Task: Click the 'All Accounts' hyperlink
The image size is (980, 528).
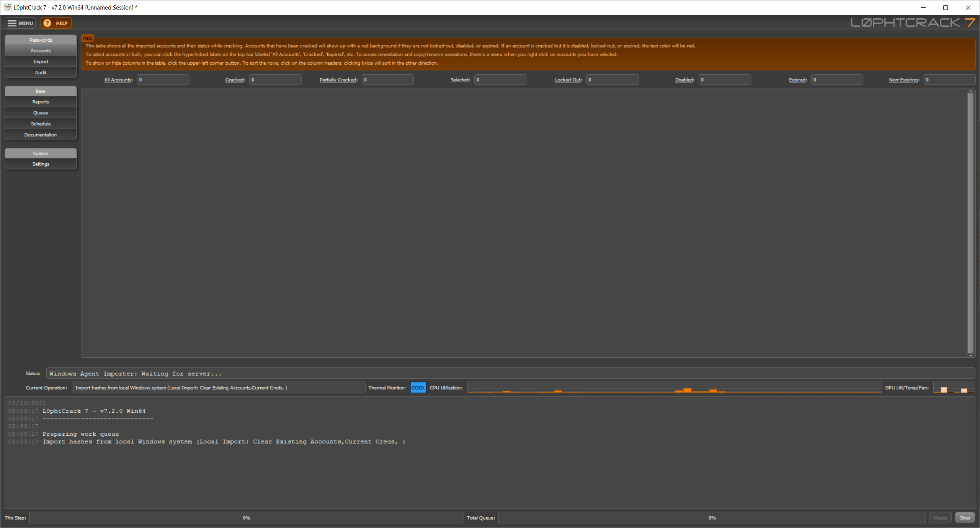Action: tap(118, 80)
